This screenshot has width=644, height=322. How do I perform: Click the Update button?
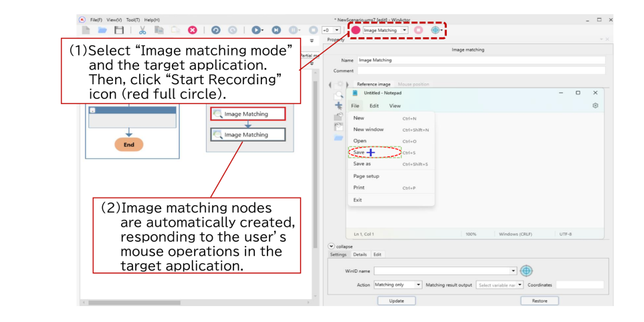[x=391, y=301]
